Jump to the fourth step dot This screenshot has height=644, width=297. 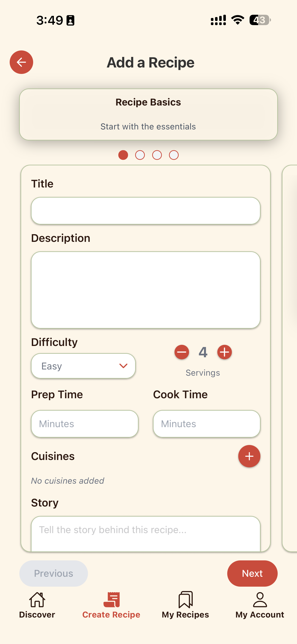coord(174,155)
